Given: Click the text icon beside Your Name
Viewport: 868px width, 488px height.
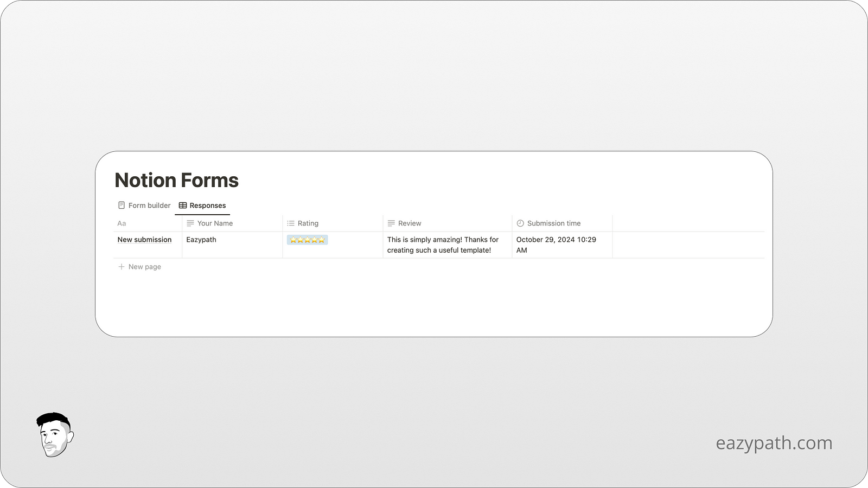Looking at the screenshot, I should pos(190,223).
